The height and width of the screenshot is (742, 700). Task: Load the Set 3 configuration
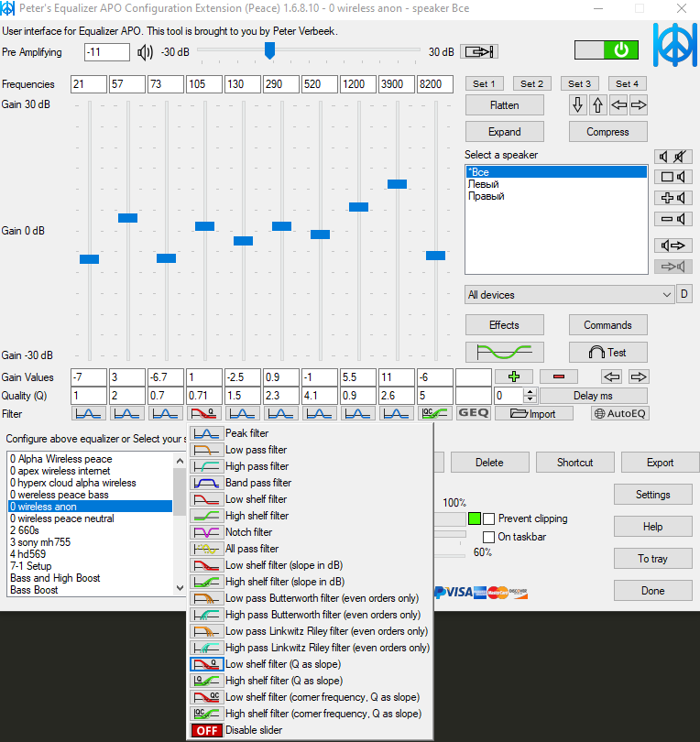[580, 83]
